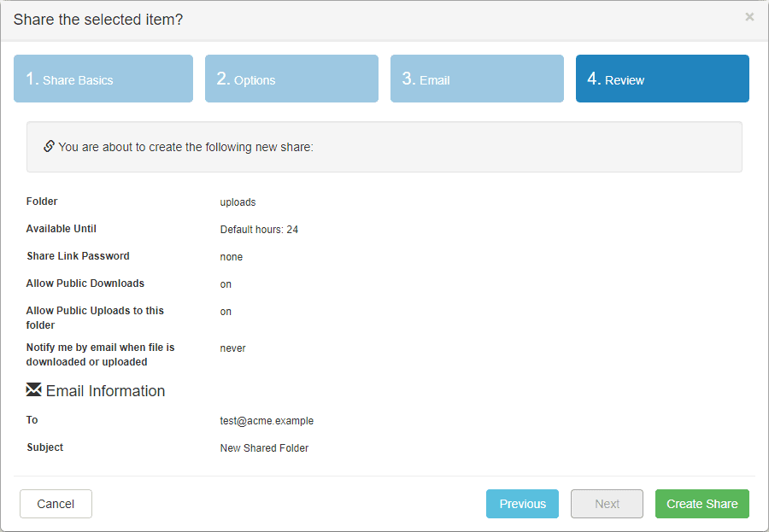This screenshot has width=769, height=532.
Task: Go to step 1 Share Basics
Action: coord(103,79)
